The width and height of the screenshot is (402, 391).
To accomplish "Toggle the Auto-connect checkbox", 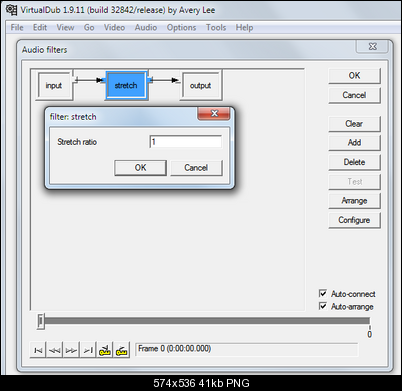I will coord(323,293).
